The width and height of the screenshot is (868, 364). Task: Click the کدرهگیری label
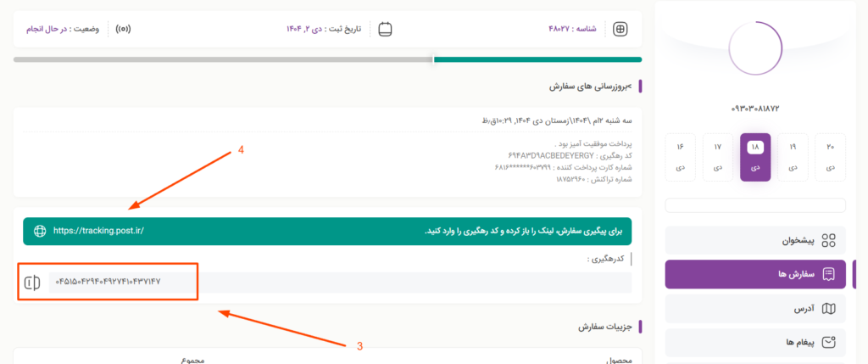(606, 259)
